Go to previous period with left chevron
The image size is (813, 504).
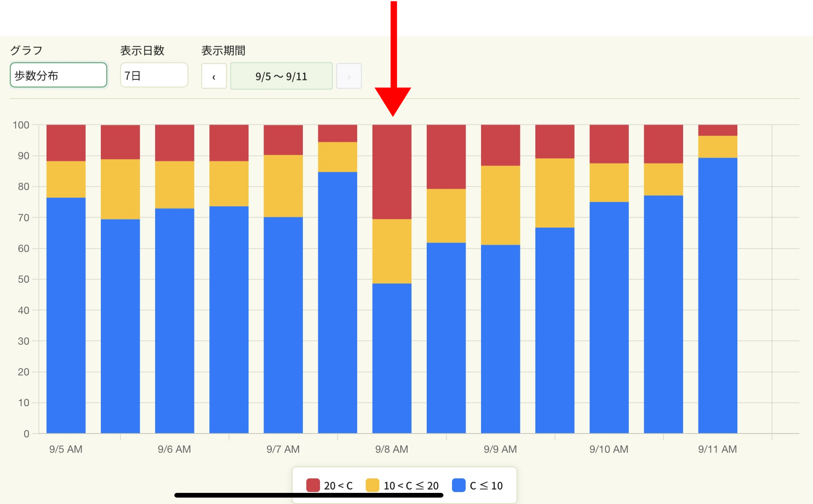click(214, 76)
